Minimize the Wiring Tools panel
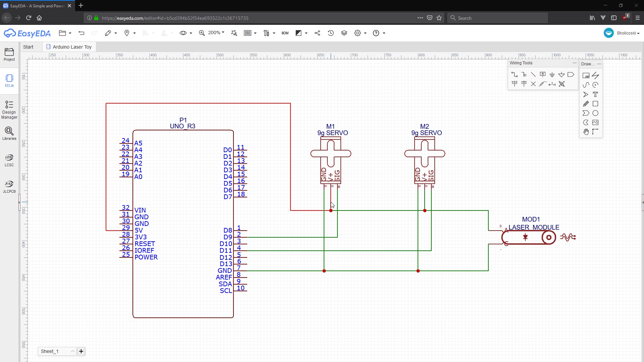Image resolution: width=644 pixels, height=362 pixels. [574, 63]
